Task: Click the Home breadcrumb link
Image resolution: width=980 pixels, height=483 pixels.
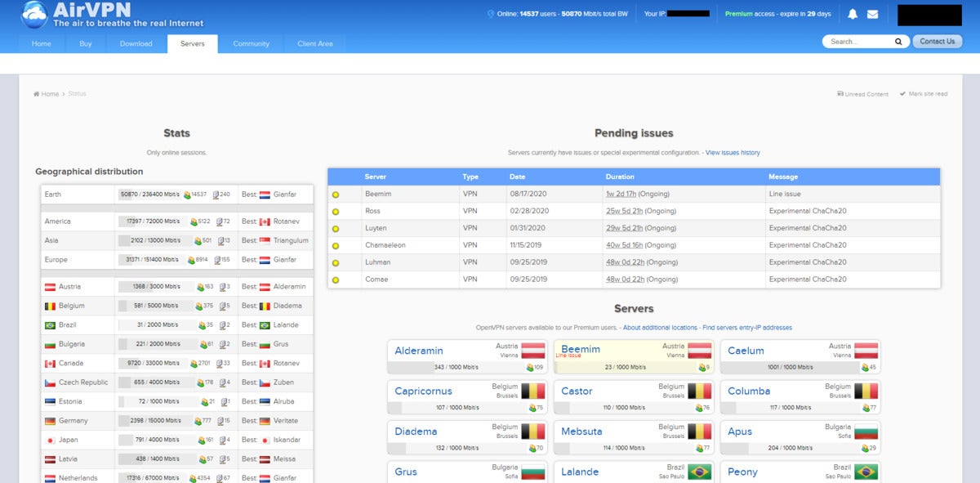Action: coord(50,94)
